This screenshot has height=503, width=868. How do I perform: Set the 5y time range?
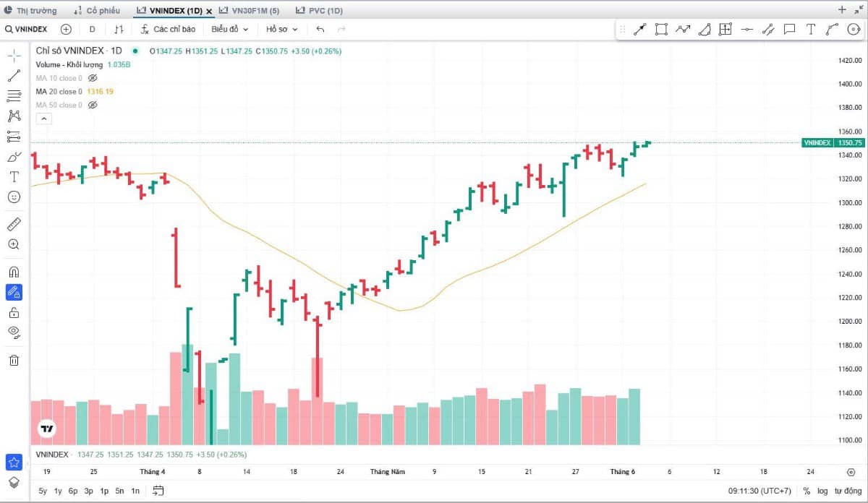pyautogui.click(x=43, y=491)
